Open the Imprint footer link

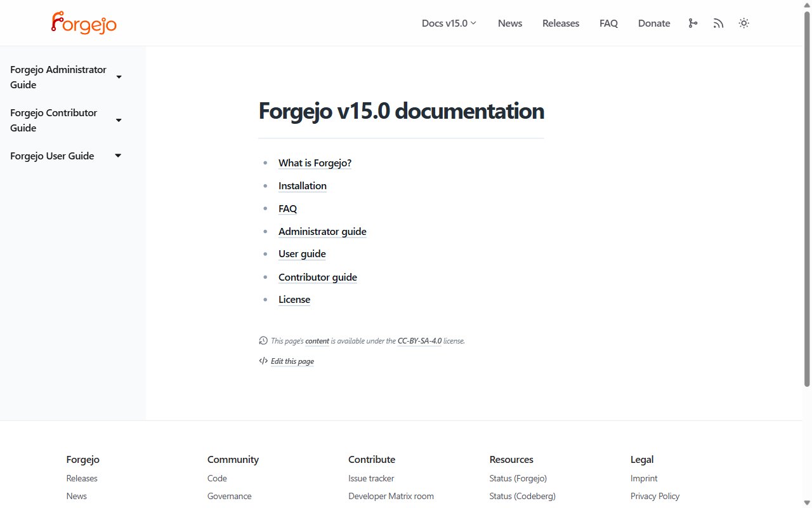[x=644, y=478]
